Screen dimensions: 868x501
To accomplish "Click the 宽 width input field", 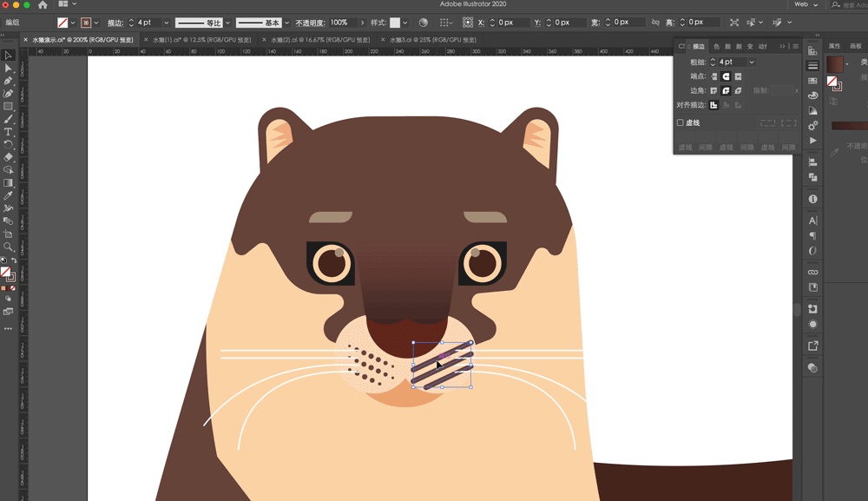I will click(x=628, y=23).
